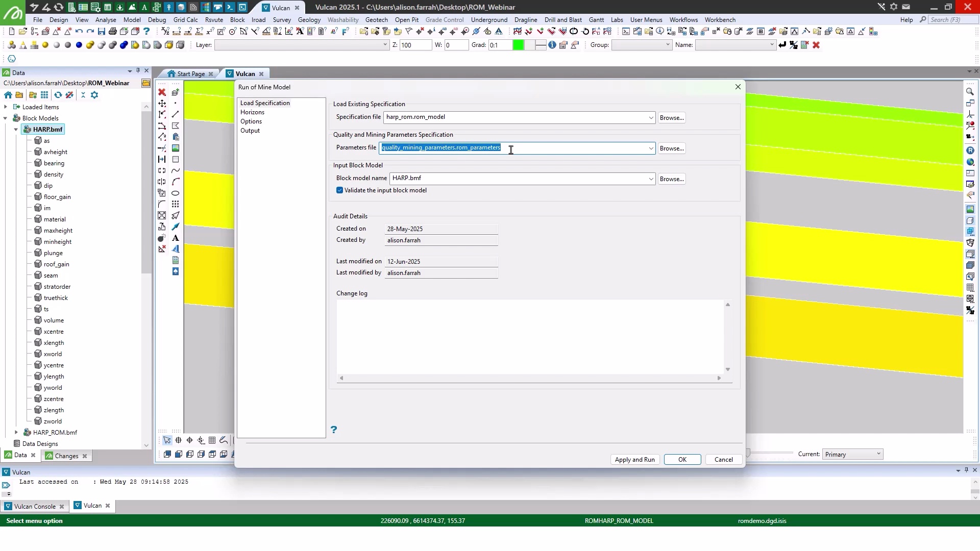Click the home icon in Data panel
This screenshot has height=551, width=980.
pyautogui.click(x=8, y=95)
